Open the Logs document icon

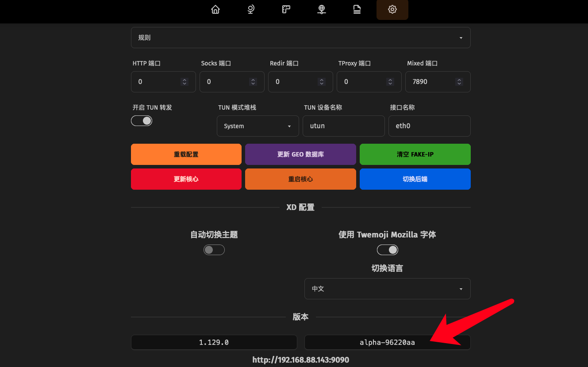(357, 9)
